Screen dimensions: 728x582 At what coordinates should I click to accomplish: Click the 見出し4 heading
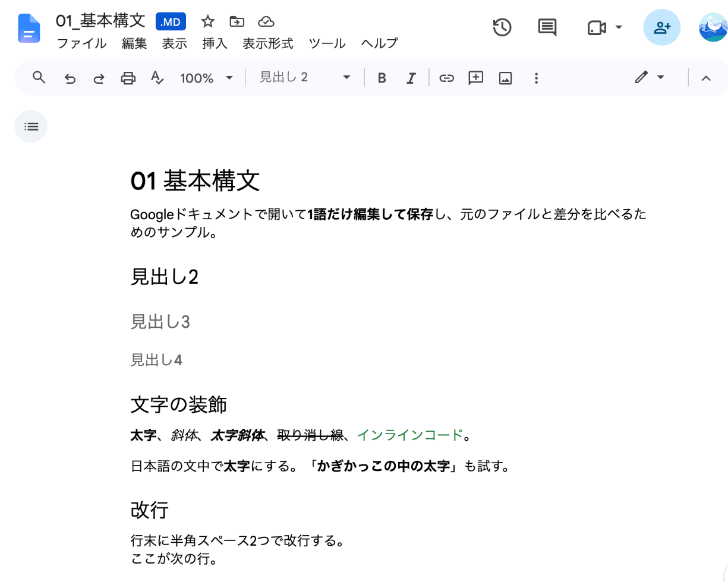click(156, 360)
